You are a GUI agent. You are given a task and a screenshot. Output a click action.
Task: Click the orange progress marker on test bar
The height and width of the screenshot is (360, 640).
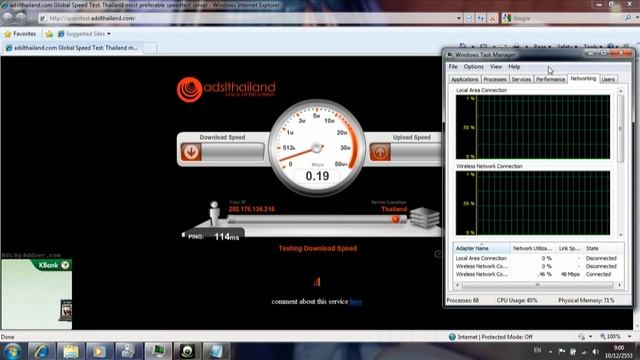click(395, 219)
